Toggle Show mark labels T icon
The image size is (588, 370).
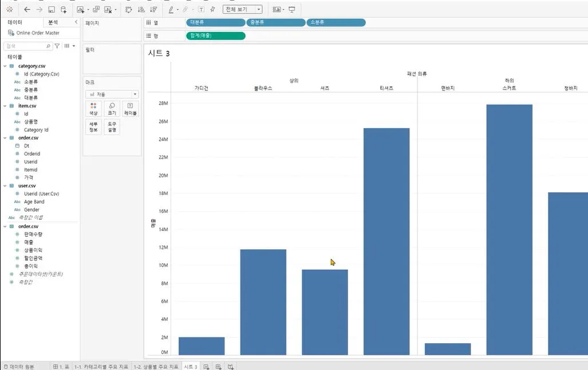click(x=202, y=9)
